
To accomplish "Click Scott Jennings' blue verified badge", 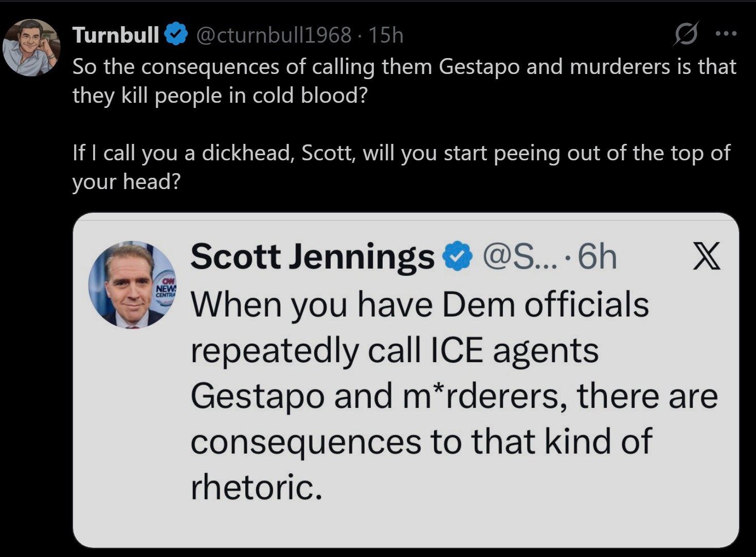I will (x=457, y=256).
